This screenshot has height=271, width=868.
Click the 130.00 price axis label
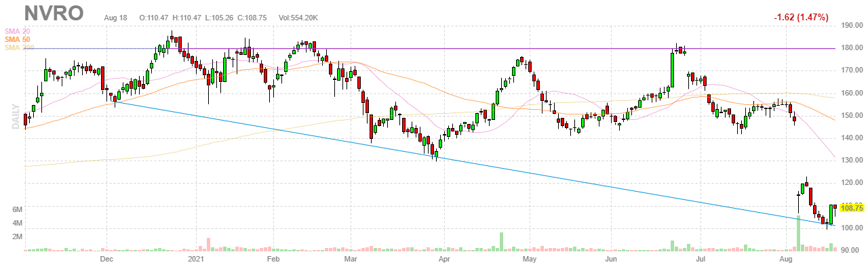click(851, 161)
